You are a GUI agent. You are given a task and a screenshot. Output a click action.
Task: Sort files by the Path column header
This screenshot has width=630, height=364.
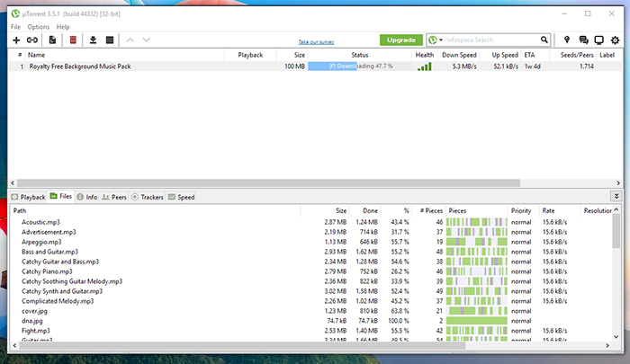(x=156, y=210)
